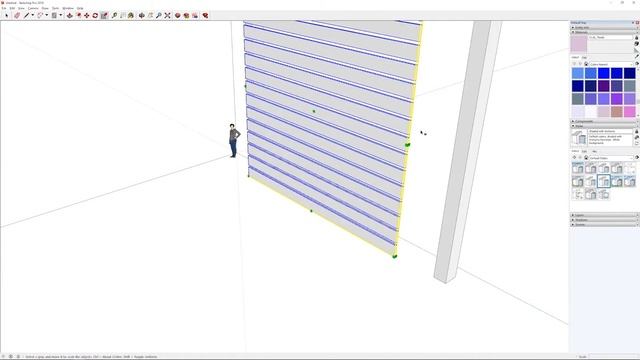Open the Draw menu
This screenshot has width=640, height=360.
pos(45,8)
